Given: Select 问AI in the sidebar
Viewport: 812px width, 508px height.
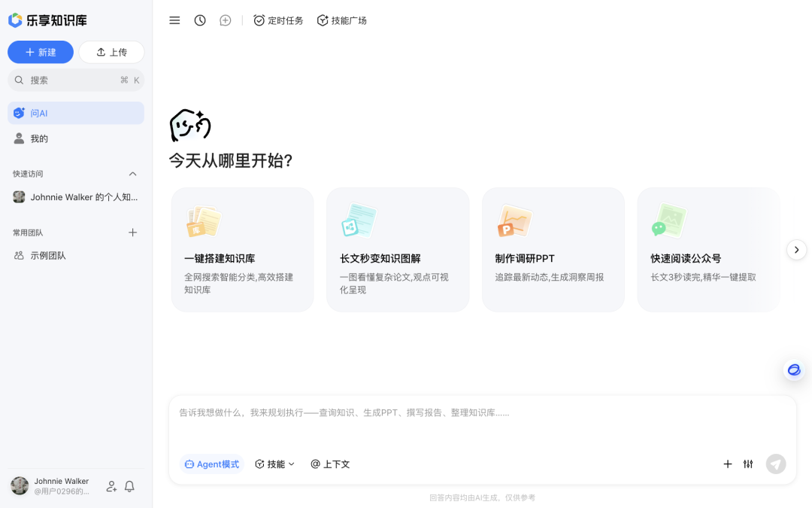Looking at the screenshot, I should click(x=76, y=113).
